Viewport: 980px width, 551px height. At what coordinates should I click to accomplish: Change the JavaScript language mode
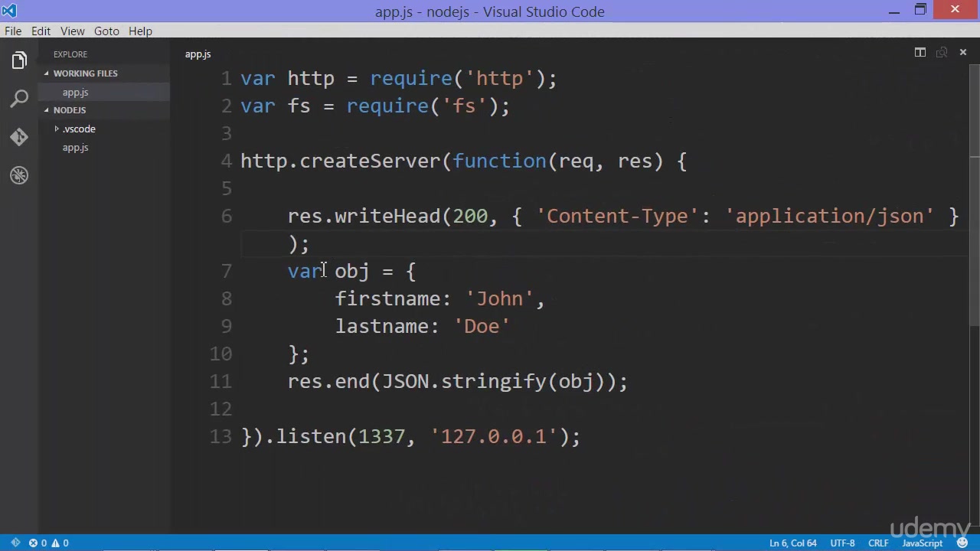(x=922, y=543)
